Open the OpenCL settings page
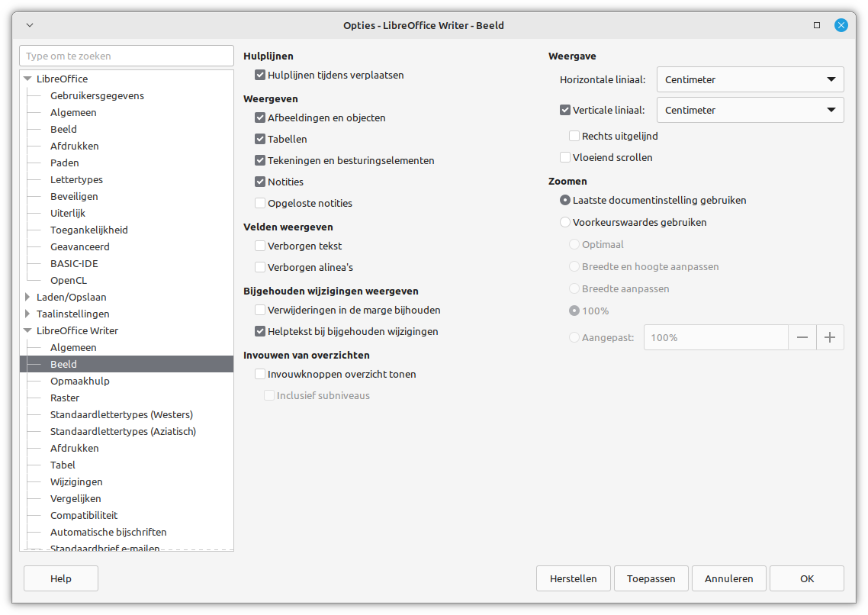This screenshot has width=868, height=615. click(69, 280)
